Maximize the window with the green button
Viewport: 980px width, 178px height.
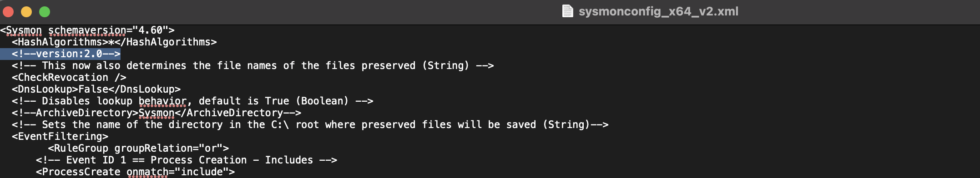[45, 12]
